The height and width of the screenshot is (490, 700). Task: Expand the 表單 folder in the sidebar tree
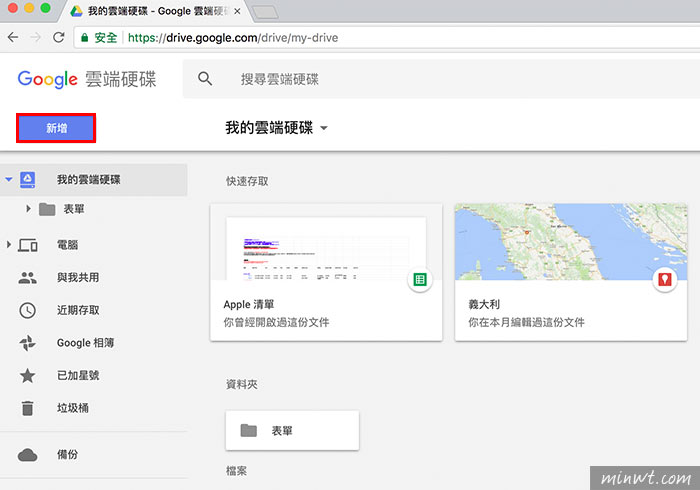click(x=28, y=208)
